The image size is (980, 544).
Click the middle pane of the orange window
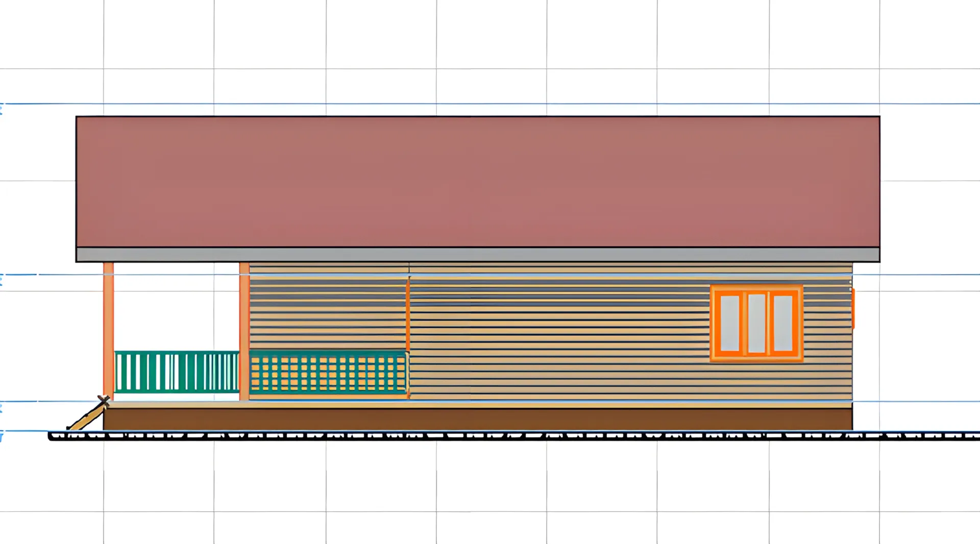(x=756, y=323)
